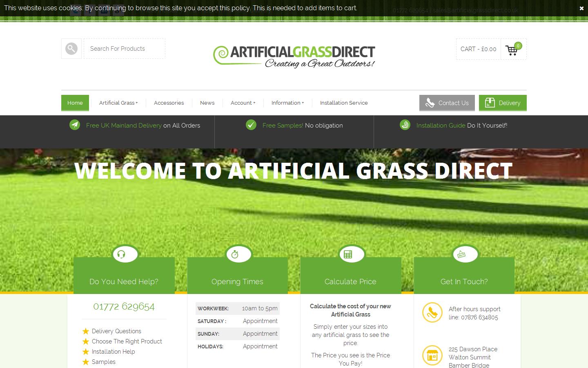Open the shopping cart basket icon
This screenshot has height=368, width=588.
pos(512,49)
